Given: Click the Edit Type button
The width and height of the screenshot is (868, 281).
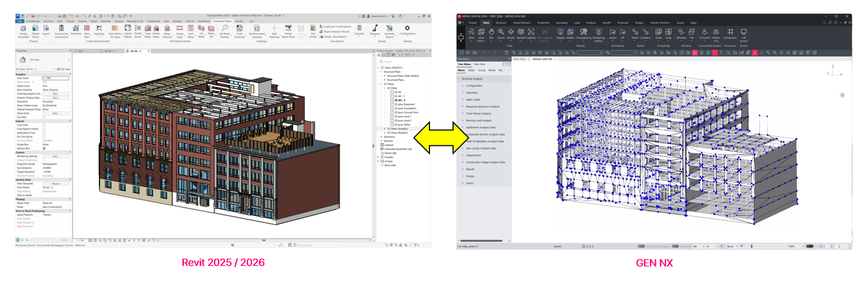Looking at the screenshot, I should pos(64,69).
